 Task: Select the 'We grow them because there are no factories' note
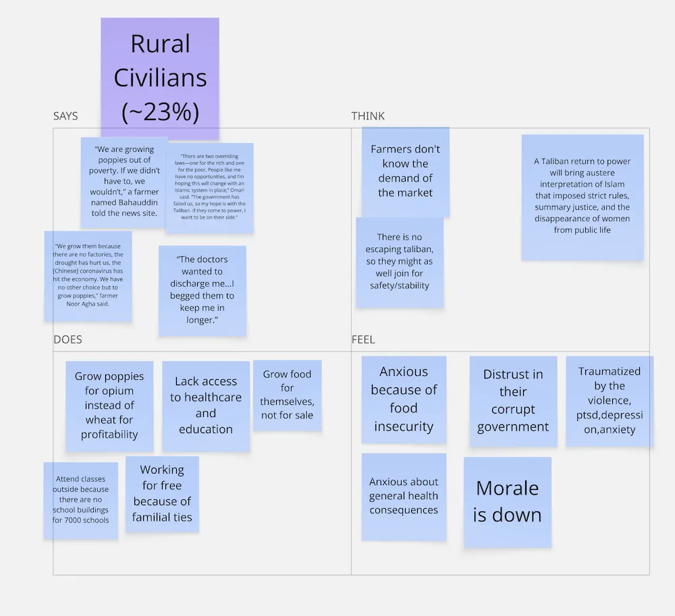click(x=88, y=276)
